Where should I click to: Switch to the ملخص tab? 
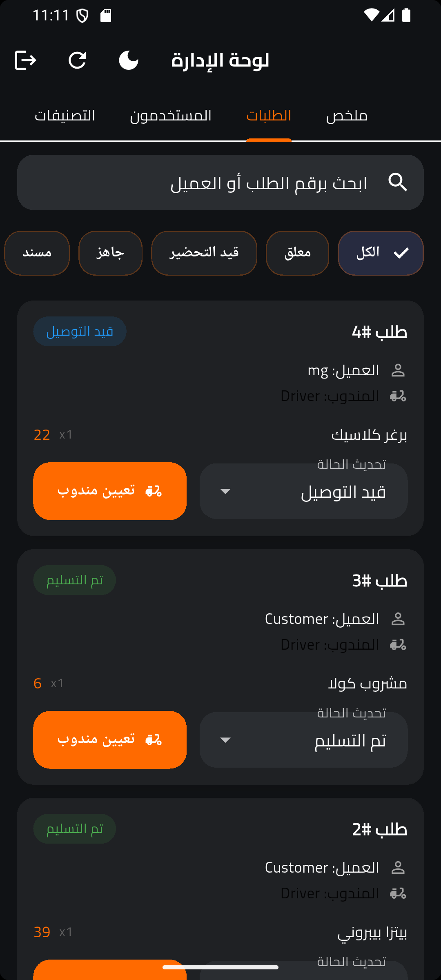[x=347, y=116]
